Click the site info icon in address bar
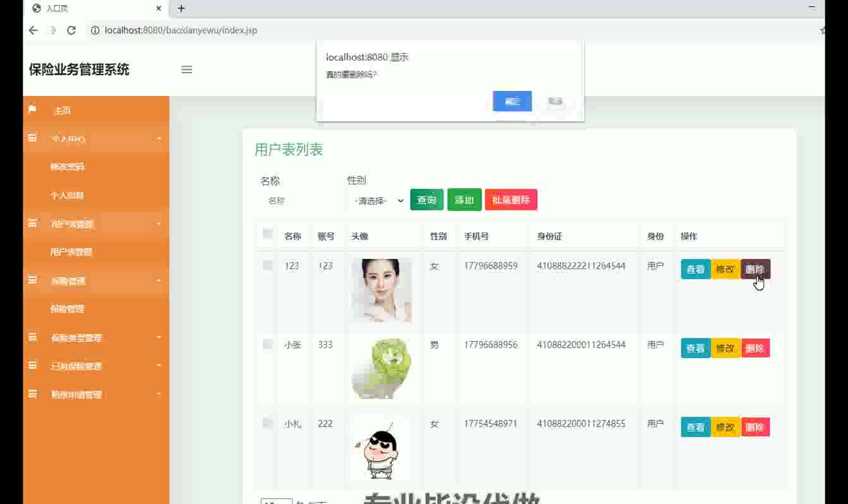The width and height of the screenshot is (848, 504). (x=95, y=30)
